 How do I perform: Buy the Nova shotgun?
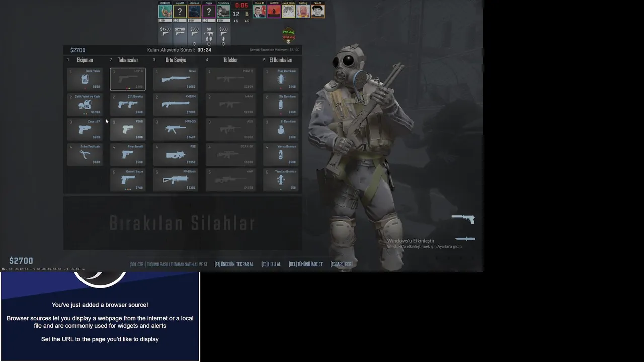point(176,79)
